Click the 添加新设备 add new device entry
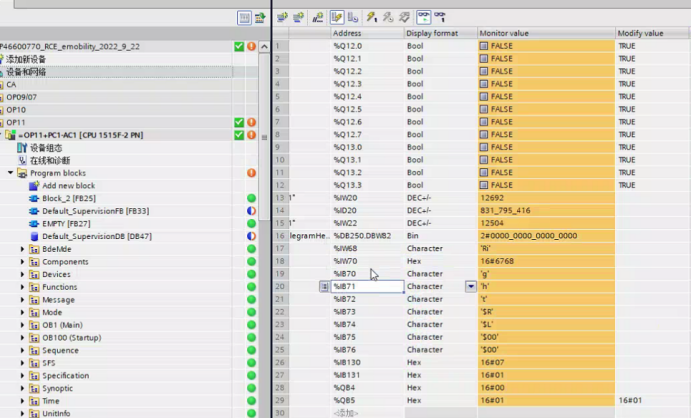692x419 pixels. (26, 59)
